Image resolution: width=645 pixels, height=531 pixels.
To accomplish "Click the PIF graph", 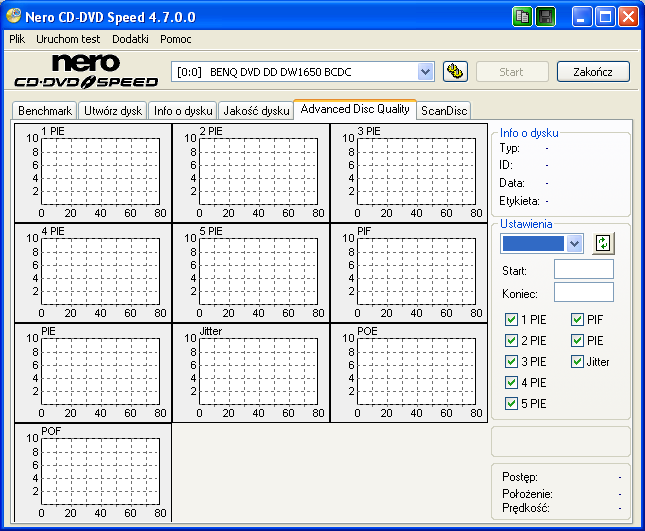I will point(409,273).
